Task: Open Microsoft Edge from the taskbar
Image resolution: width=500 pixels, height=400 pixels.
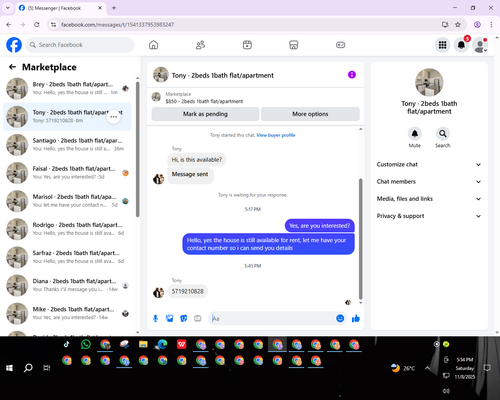Action: point(162,344)
